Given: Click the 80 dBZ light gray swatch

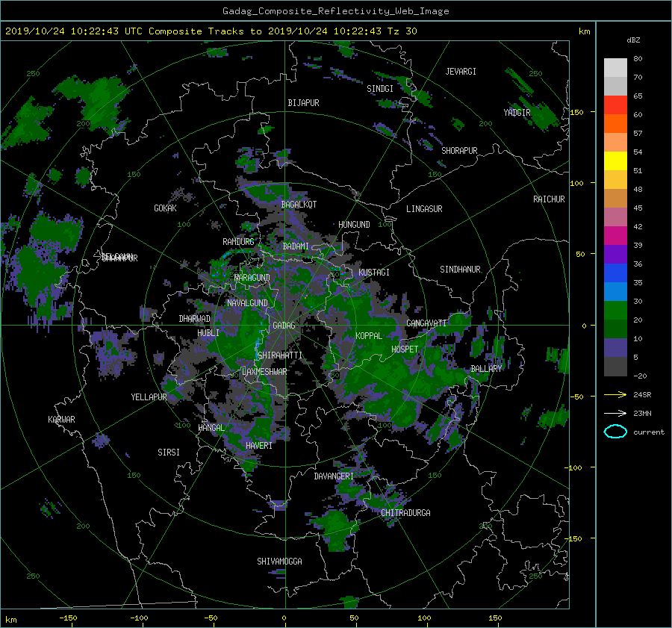Looking at the screenshot, I should pyautogui.click(x=615, y=67).
